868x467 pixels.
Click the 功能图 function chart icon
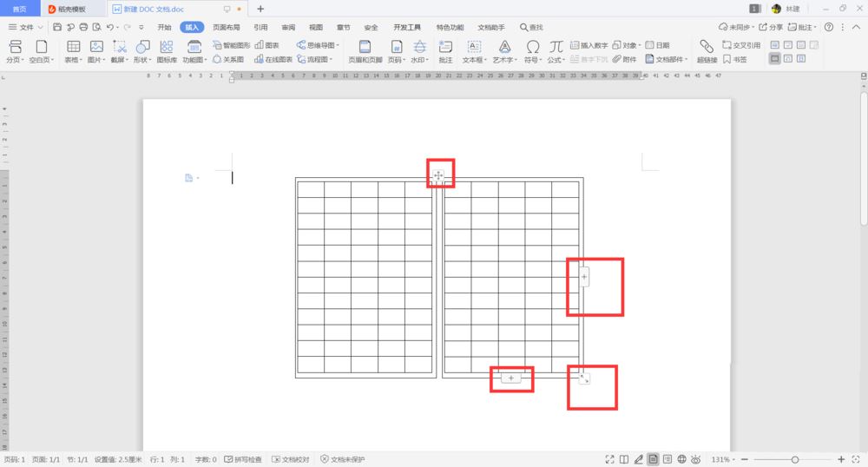point(194,47)
